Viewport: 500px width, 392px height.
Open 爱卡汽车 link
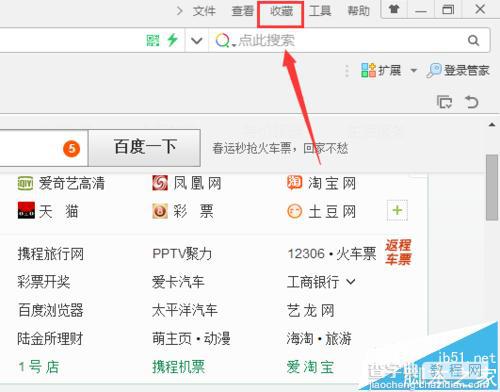178,282
